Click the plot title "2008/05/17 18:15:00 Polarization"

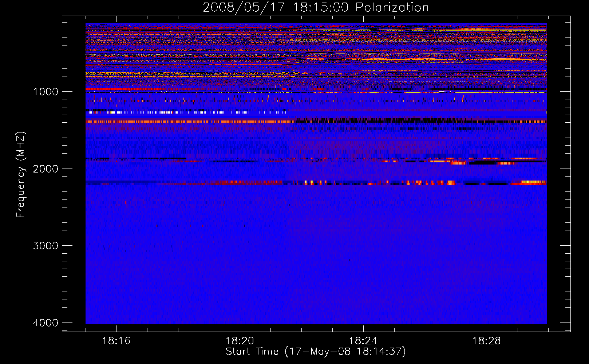[x=316, y=8]
